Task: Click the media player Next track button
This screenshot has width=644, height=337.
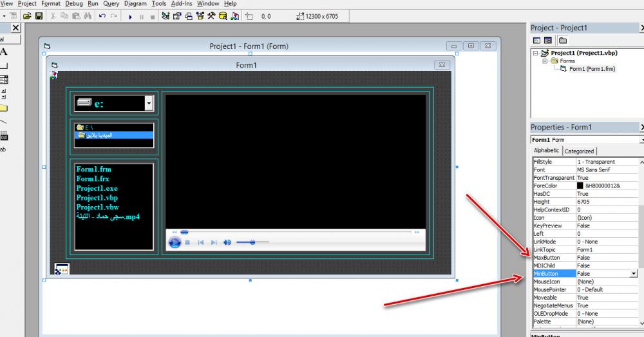Action: click(x=214, y=242)
